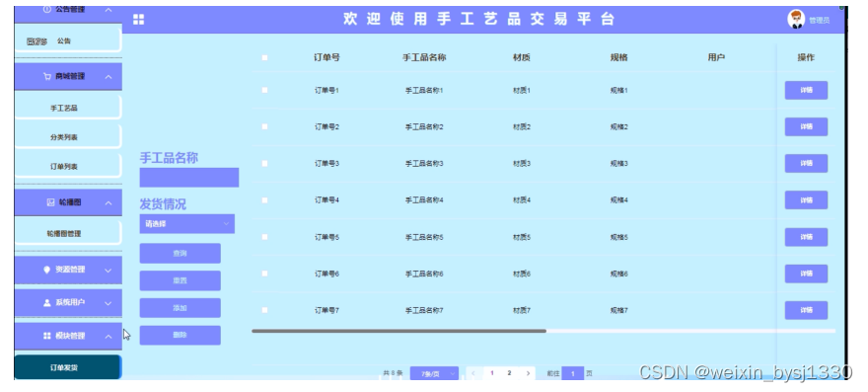Expand the 资源管理 menu chevron
The width and height of the screenshot is (868, 392).
[x=108, y=271]
